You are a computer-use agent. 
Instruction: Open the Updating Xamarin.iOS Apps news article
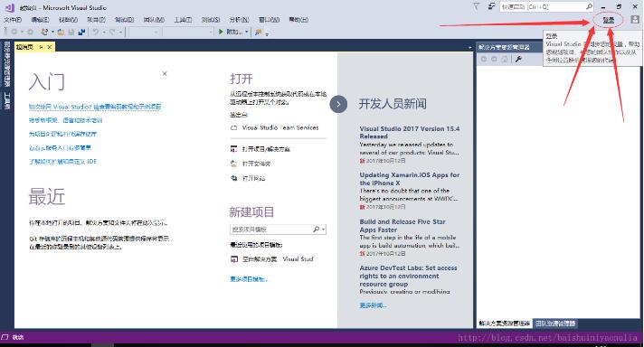[410, 179]
